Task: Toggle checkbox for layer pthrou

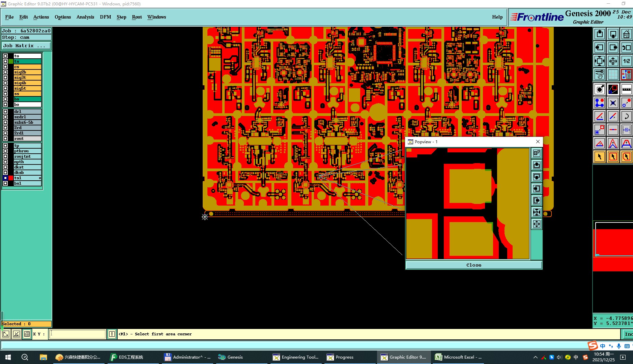Action: (5, 151)
